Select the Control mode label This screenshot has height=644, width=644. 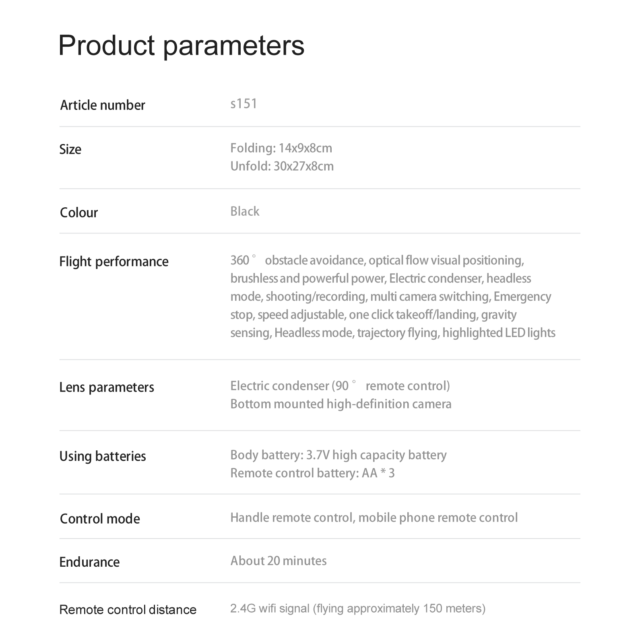coord(100,519)
